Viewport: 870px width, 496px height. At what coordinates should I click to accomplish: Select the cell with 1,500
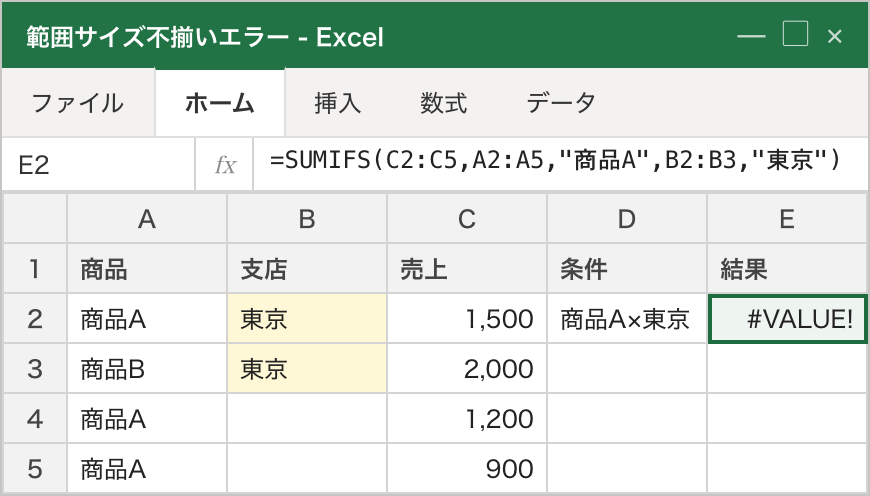pos(467,318)
